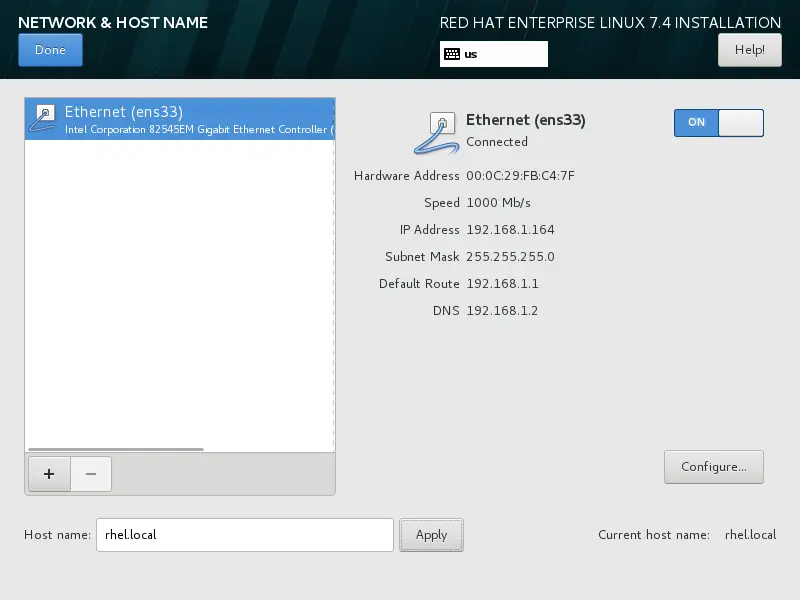Click the Default Route value 192.168.1.1
Screen dimensions: 800x600
(x=502, y=284)
